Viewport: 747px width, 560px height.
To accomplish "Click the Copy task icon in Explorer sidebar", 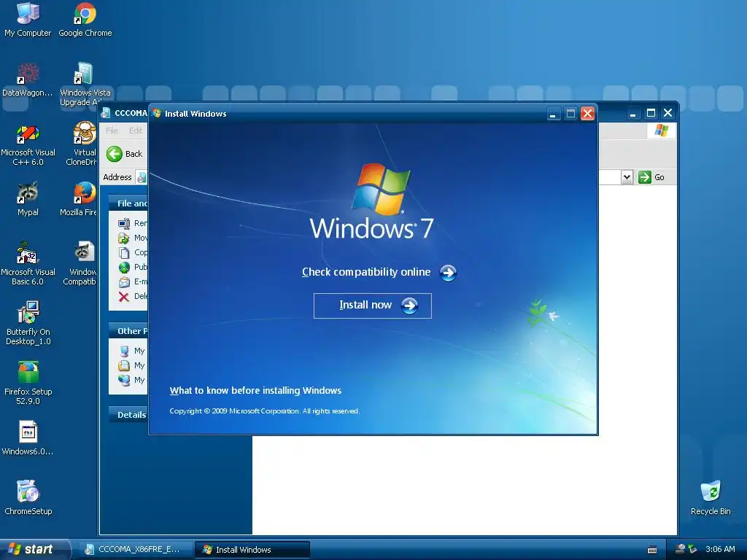I will (124, 253).
